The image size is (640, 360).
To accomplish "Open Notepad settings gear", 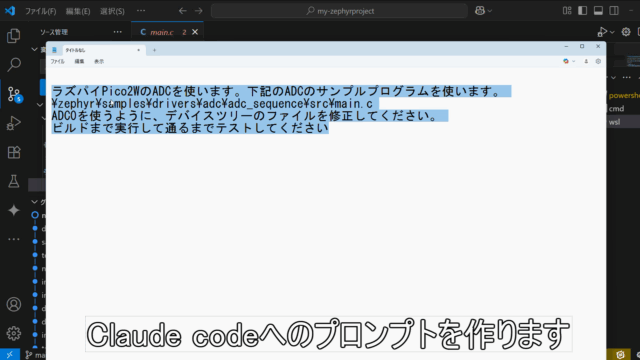I will [598, 61].
